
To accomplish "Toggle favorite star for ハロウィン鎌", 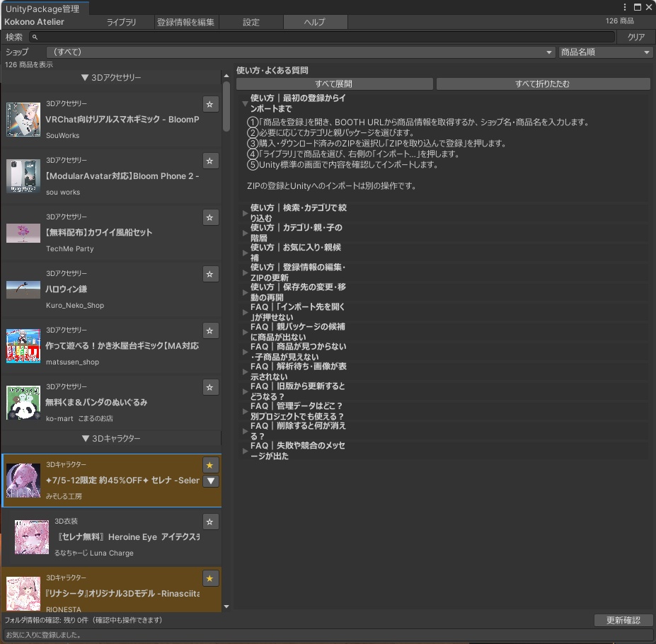I will click(x=210, y=274).
